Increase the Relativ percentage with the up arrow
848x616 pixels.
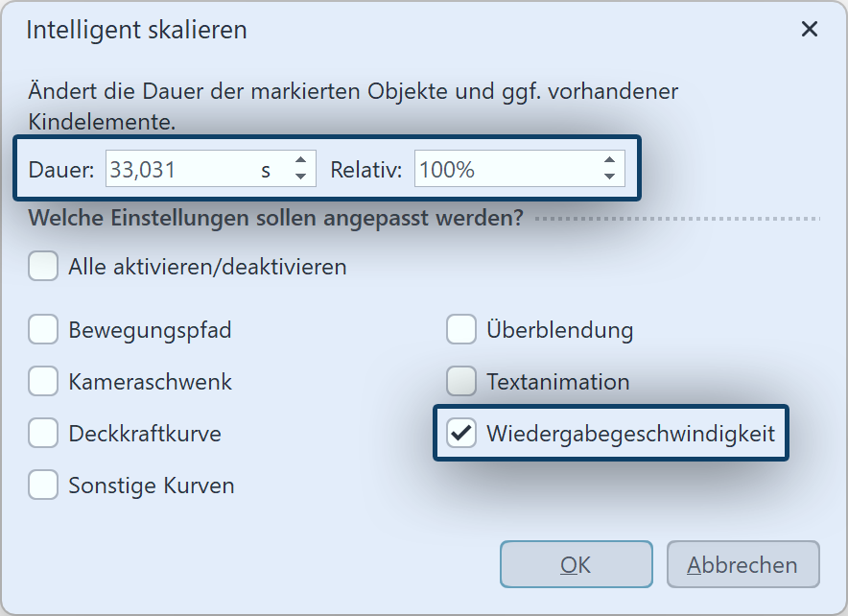pyautogui.click(x=609, y=161)
